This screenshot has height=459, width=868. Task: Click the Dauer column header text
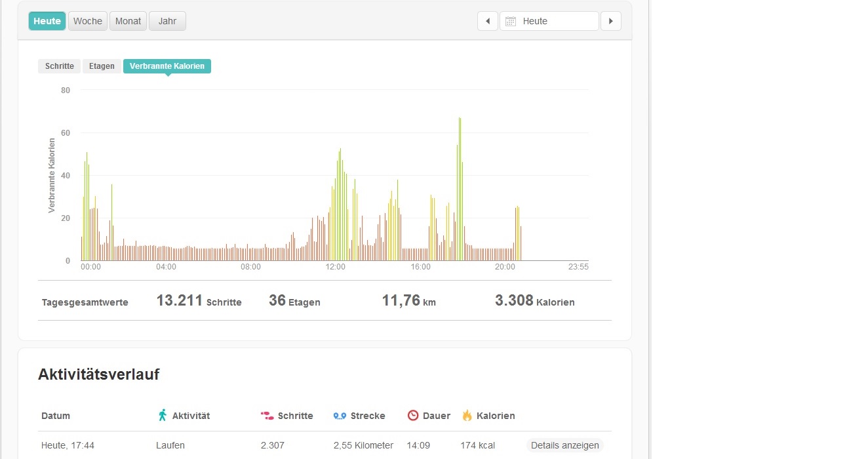pyautogui.click(x=437, y=416)
